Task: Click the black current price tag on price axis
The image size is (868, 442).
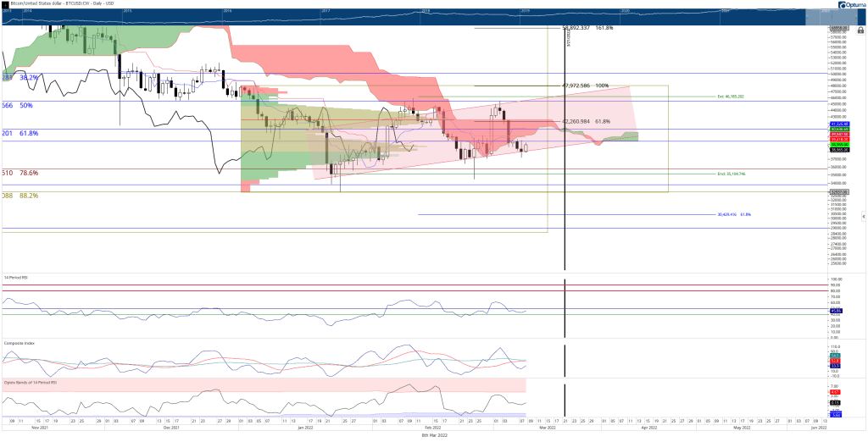Action: (838, 149)
